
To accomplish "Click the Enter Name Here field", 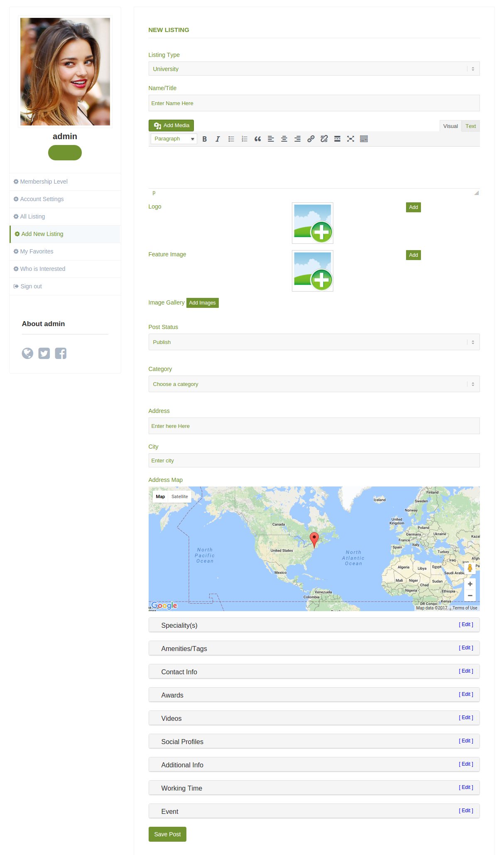I will click(314, 103).
